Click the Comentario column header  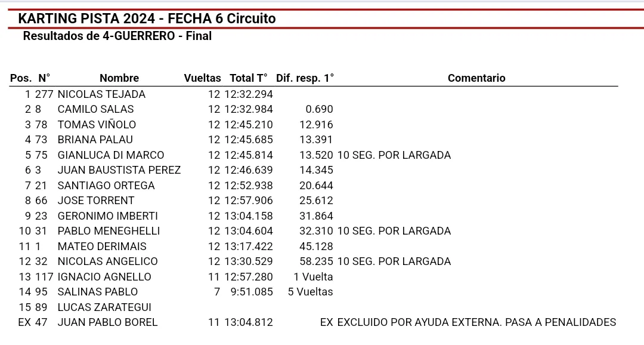(476, 78)
